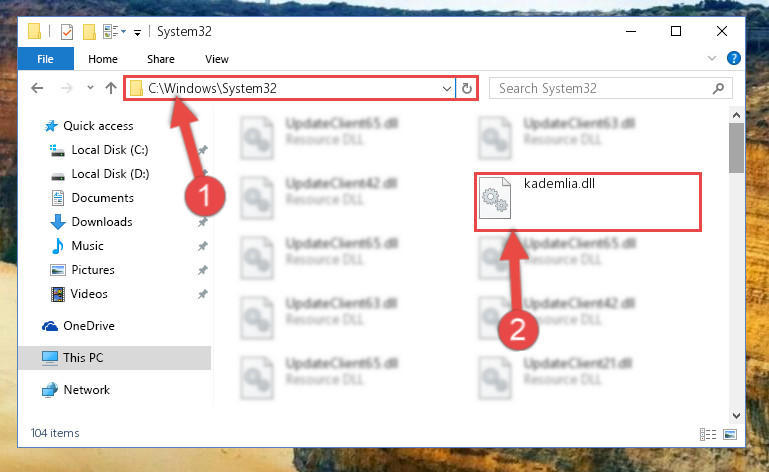Unpin Downloads from Quick access
Screen dimensions: 769x472
[203, 222]
